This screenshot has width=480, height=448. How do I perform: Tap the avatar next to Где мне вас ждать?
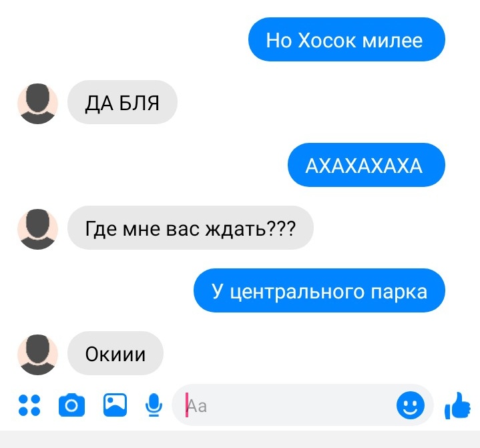(37, 229)
